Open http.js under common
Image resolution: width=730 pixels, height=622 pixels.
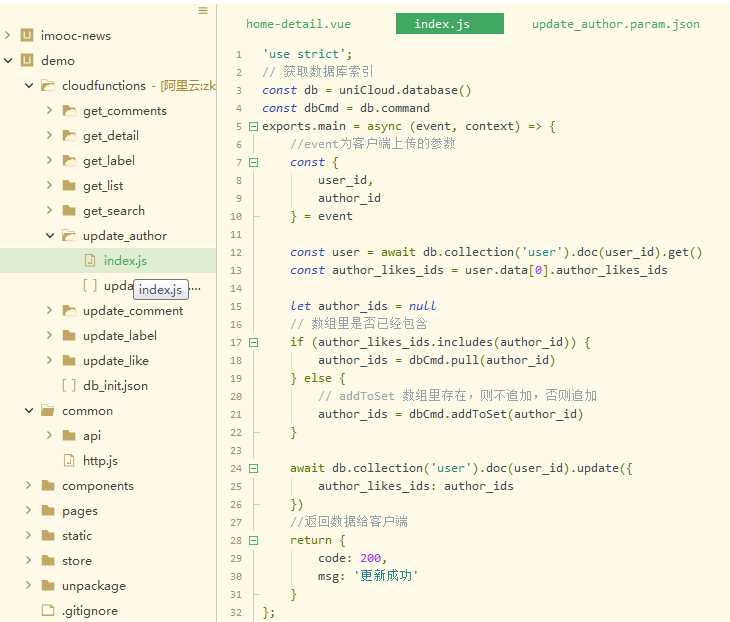tap(100, 460)
